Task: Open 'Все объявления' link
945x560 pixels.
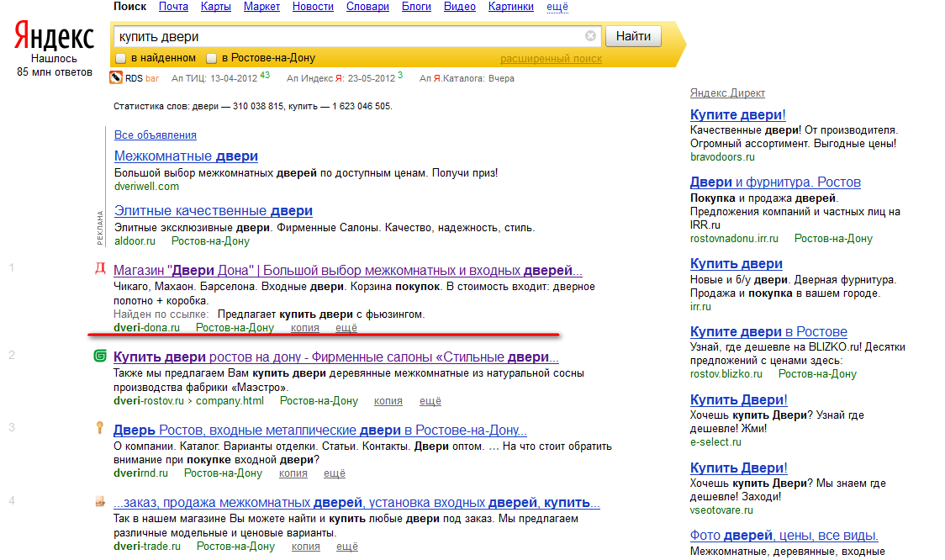Action: pos(156,135)
